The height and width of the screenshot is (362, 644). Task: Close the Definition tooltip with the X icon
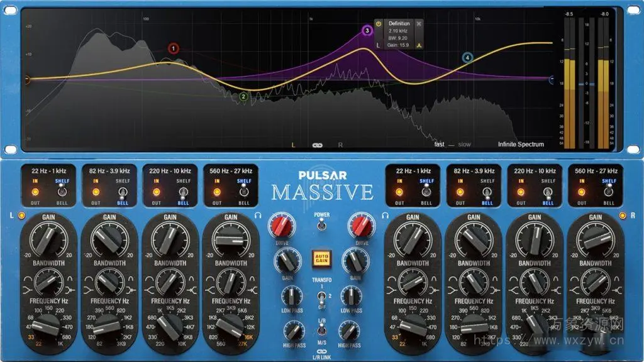tap(419, 24)
